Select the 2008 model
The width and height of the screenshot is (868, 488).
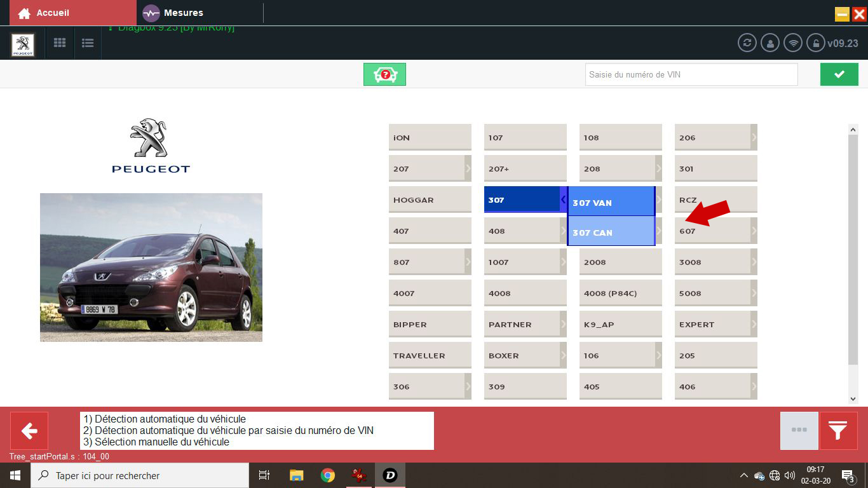pyautogui.click(x=621, y=262)
